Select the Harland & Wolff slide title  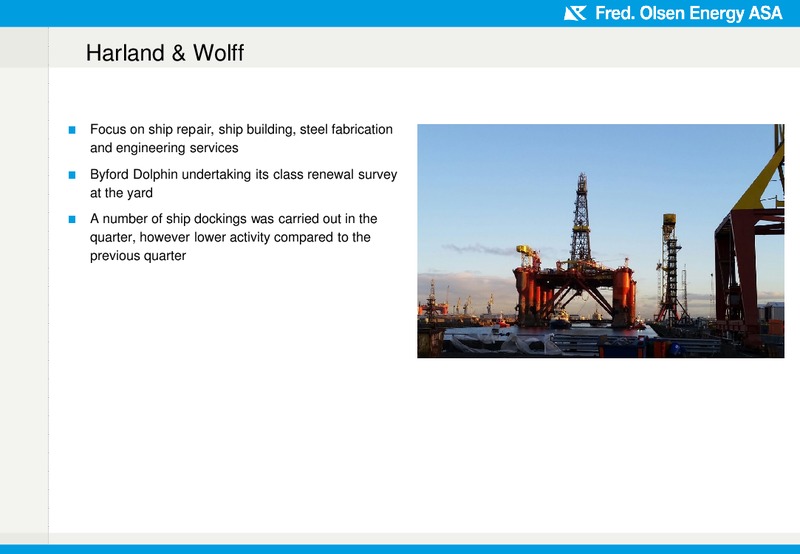point(165,53)
